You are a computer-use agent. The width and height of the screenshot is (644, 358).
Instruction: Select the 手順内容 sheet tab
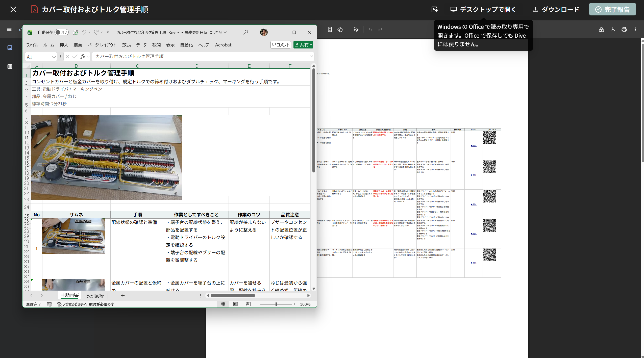[70, 295]
